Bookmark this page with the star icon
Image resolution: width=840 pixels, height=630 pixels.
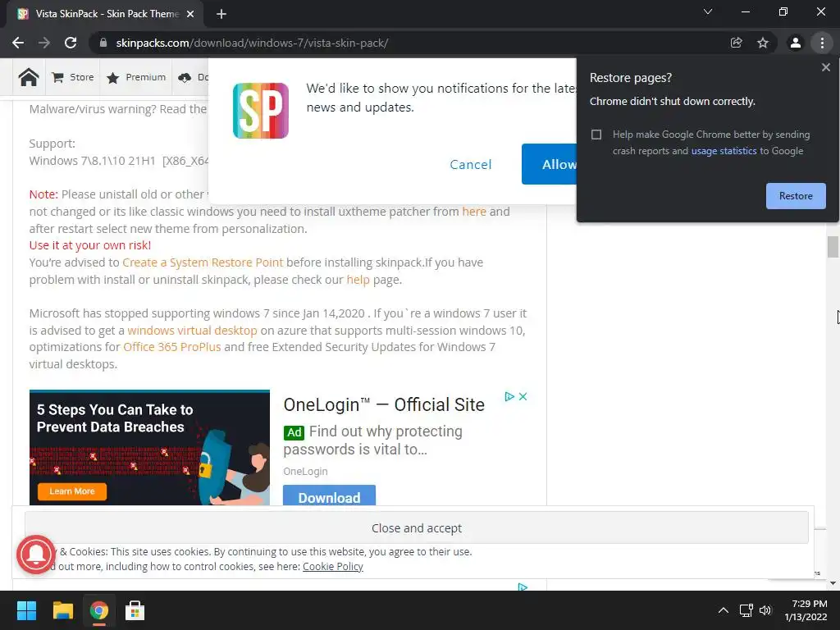pos(763,43)
